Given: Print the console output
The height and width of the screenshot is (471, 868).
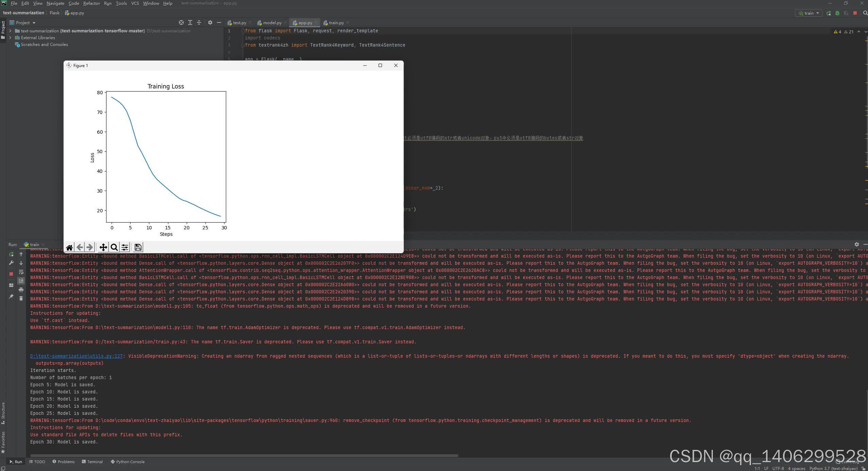Looking at the screenshot, I should 21,290.
